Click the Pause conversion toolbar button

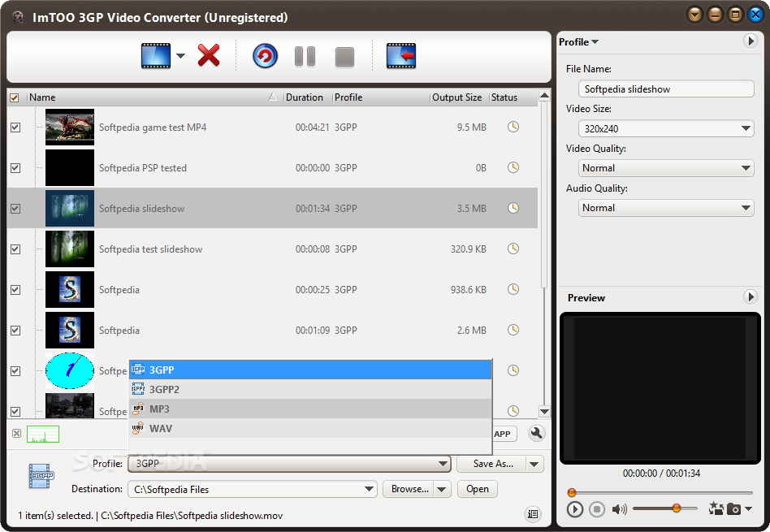(305, 56)
